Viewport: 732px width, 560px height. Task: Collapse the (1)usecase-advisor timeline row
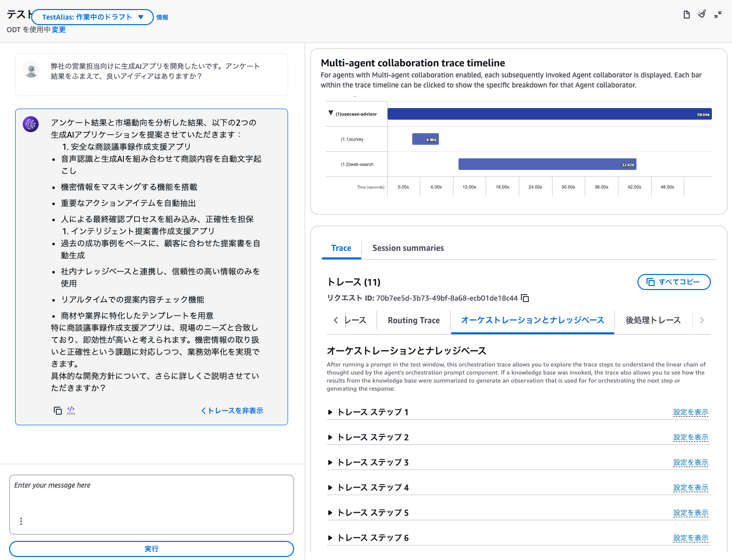(331, 113)
